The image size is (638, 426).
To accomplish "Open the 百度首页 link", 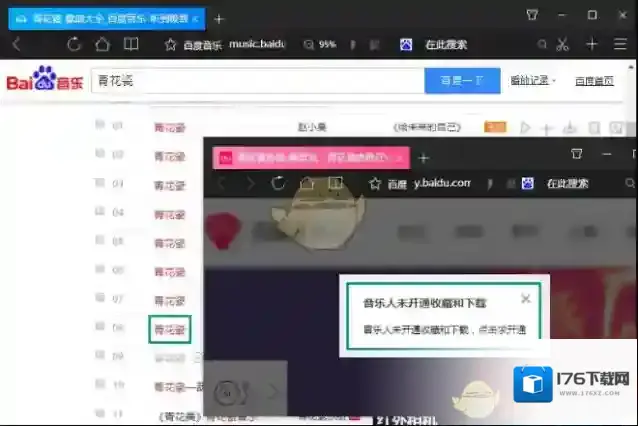I will click(x=594, y=81).
